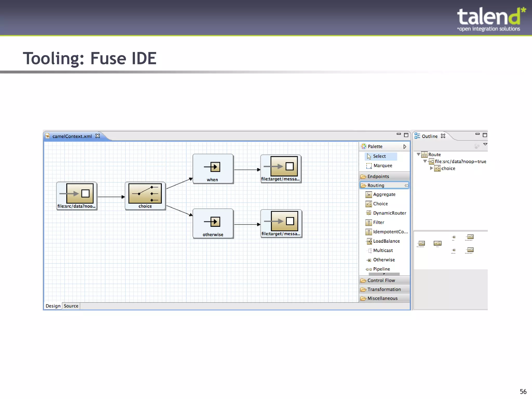Choose the Filter routing item
This screenshot has height=399, width=532.
coord(375,223)
